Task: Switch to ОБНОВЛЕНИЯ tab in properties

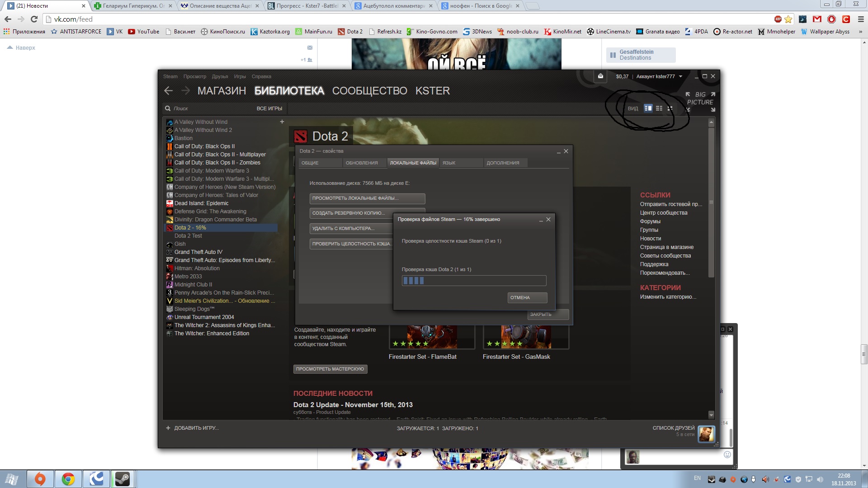Action: click(x=364, y=163)
